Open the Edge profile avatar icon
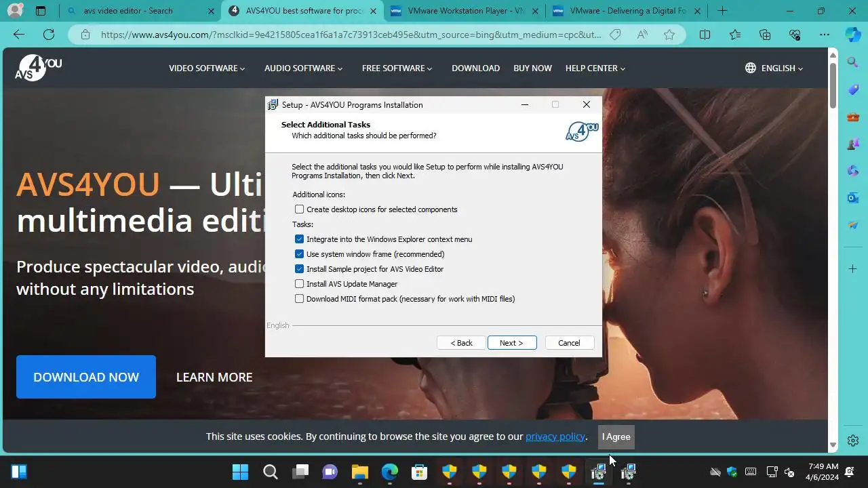This screenshot has width=868, height=488. click(14, 11)
